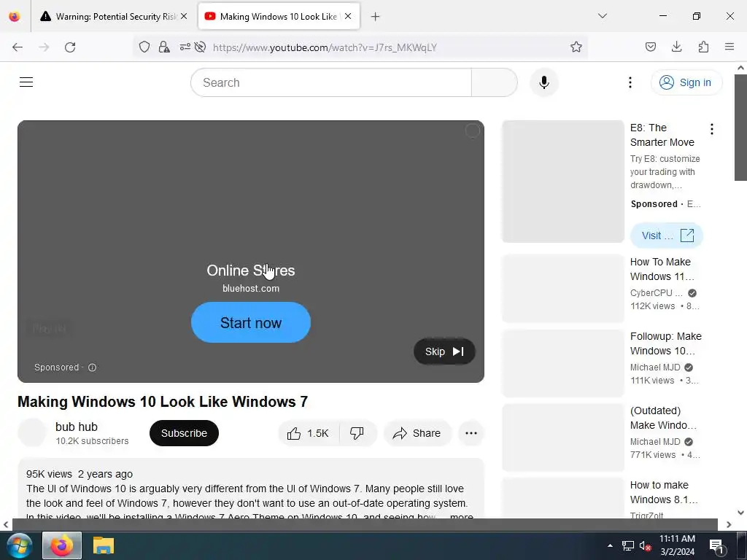Click E8 sponsored ad thumbnail
The image size is (747, 560).
point(563,182)
